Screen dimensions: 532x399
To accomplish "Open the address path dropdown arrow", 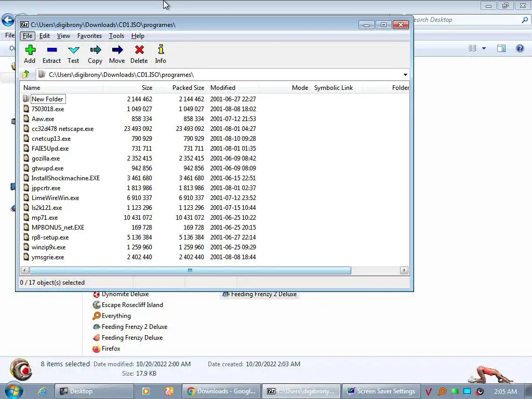I will pos(405,75).
